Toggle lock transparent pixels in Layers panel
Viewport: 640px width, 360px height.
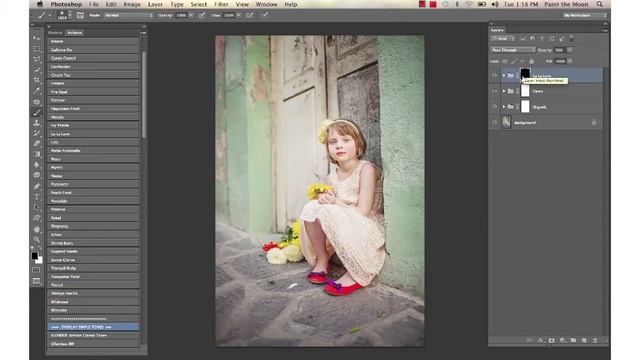point(505,61)
